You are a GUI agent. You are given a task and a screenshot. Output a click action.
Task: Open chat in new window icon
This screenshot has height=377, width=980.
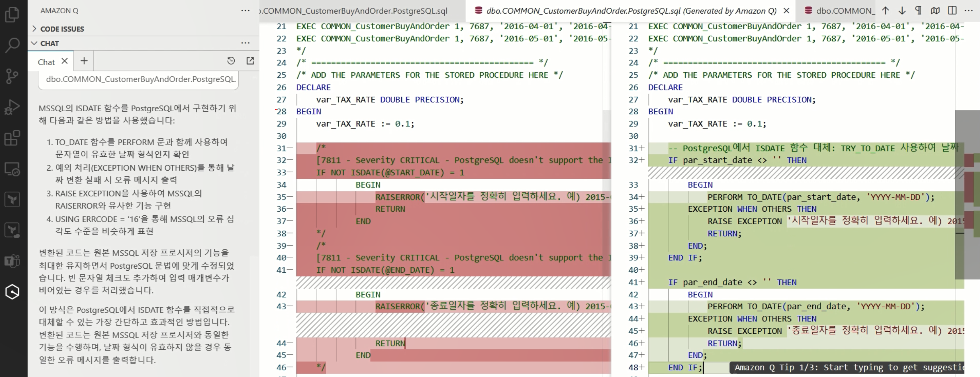[250, 61]
